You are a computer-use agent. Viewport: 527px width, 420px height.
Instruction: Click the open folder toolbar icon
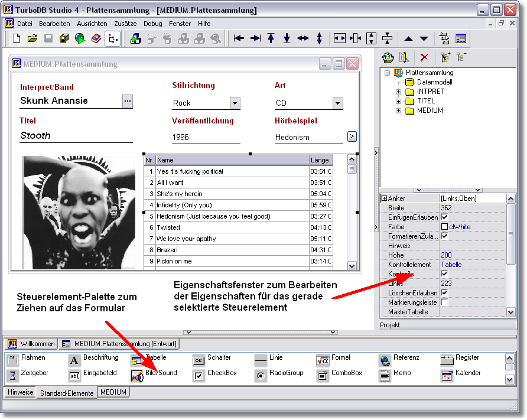tap(32, 38)
